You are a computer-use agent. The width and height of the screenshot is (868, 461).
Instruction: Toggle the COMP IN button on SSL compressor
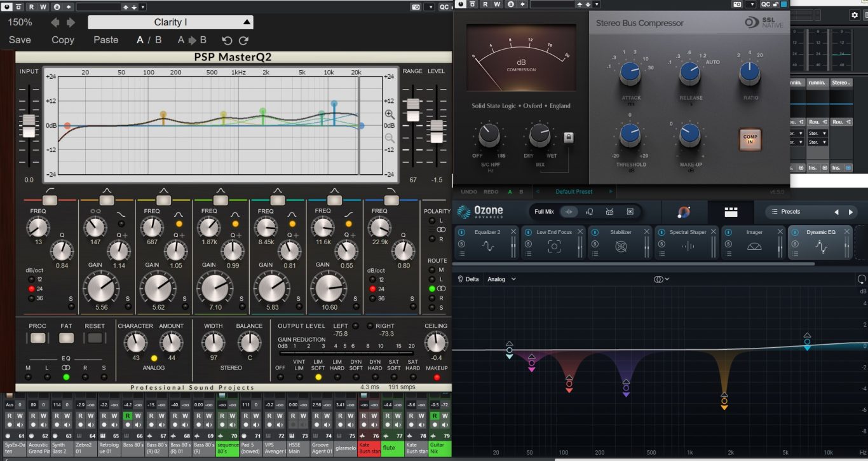point(750,140)
